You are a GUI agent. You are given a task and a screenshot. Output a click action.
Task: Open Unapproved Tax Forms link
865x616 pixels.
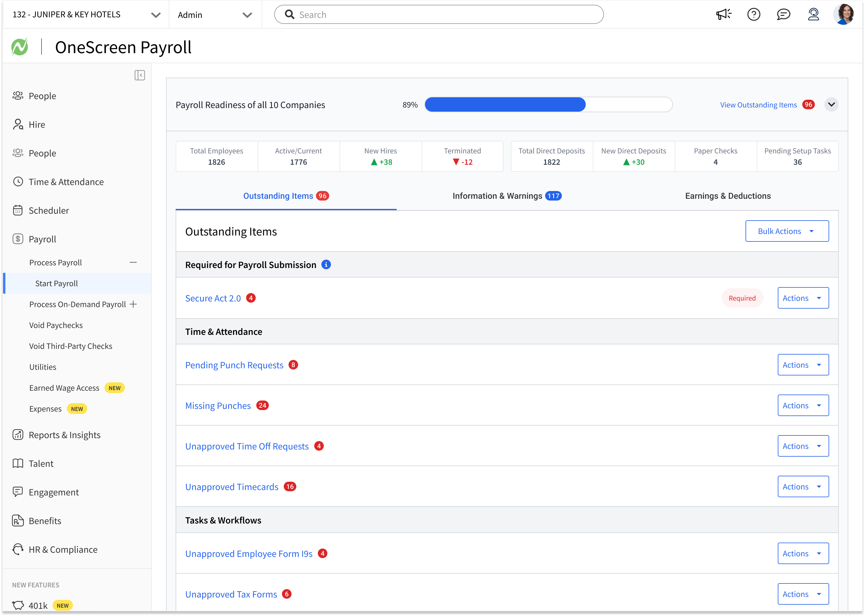[231, 594]
